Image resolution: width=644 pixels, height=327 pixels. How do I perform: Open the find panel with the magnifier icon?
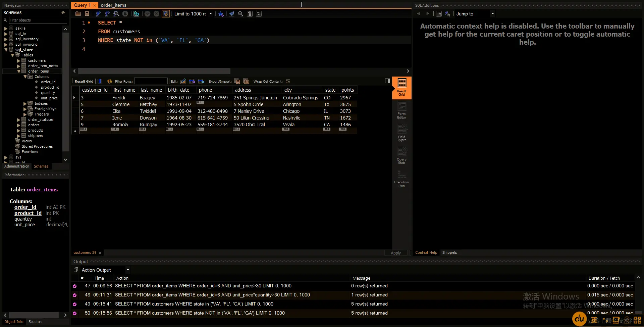[x=240, y=14]
